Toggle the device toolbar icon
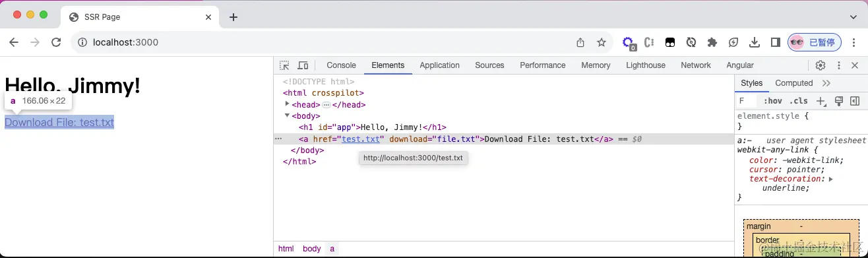Viewport: 868px width, 258px height. (303, 65)
